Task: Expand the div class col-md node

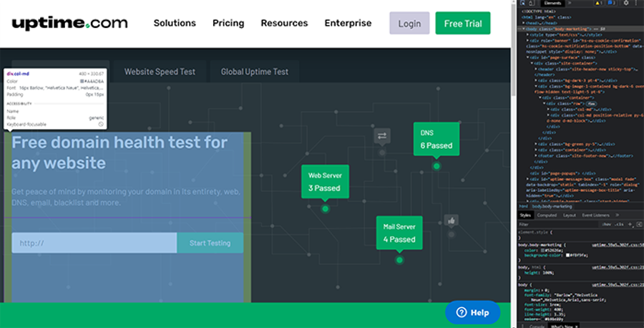Action: pos(548,110)
